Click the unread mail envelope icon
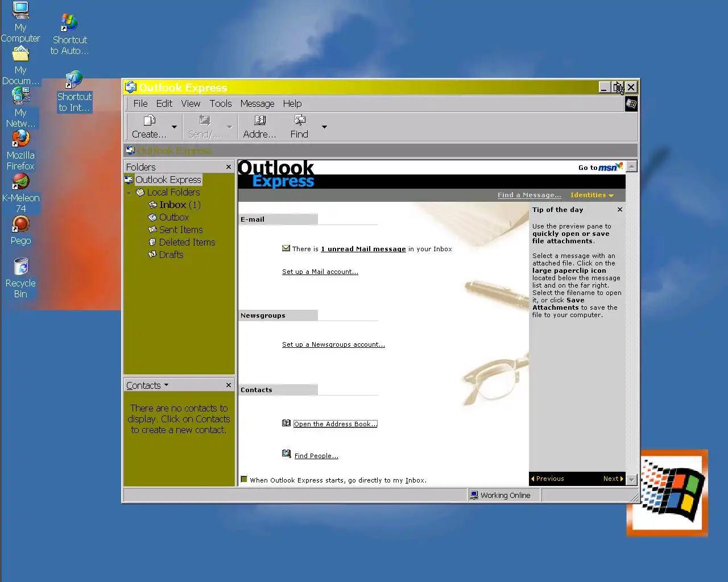This screenshot has width=728, height=582. [286, 248]
